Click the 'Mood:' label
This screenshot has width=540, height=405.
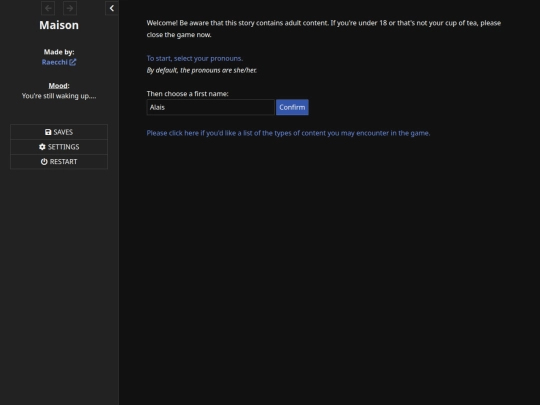pos(59,86)
